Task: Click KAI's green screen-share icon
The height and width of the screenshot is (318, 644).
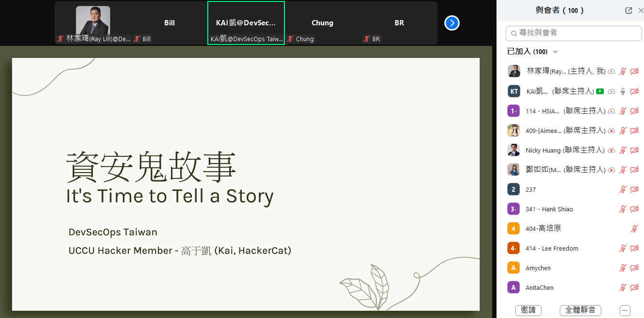Action: tap(600, 91)
